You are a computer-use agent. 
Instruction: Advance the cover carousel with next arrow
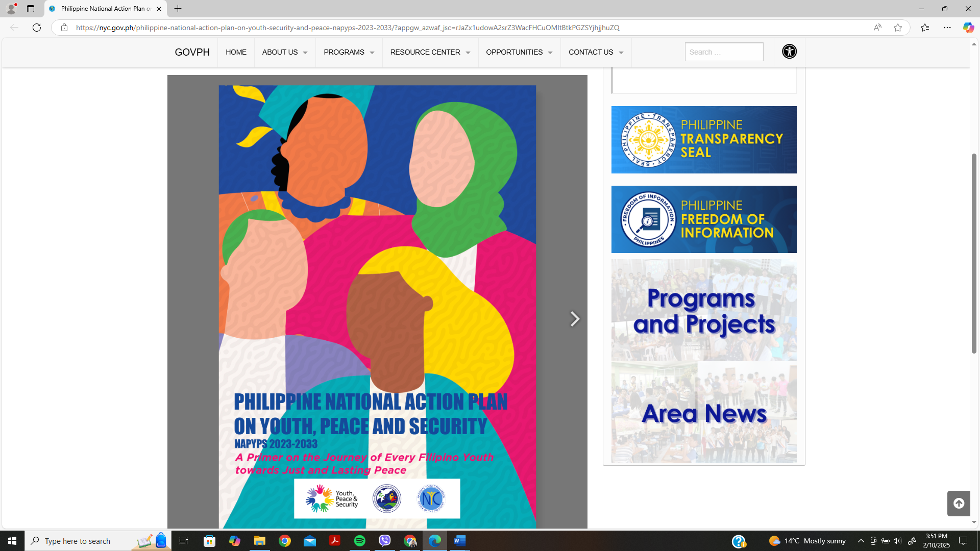point(575,318)
